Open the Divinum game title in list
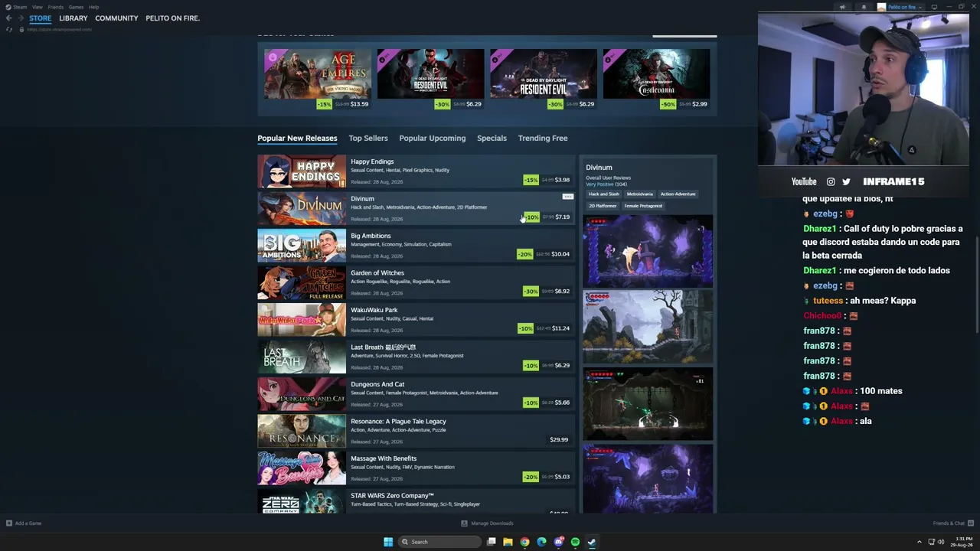This screenshot has height=551, width=980. point(362,199)
